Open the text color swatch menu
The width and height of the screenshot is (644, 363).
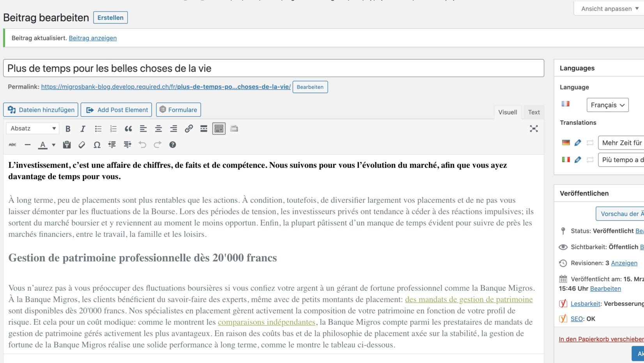pos(53,145)
